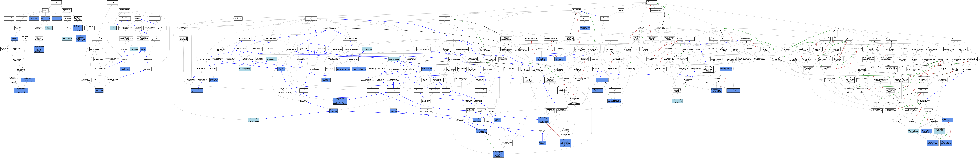
Task: Select the gene expression node
Action: (x=967, y=69)
